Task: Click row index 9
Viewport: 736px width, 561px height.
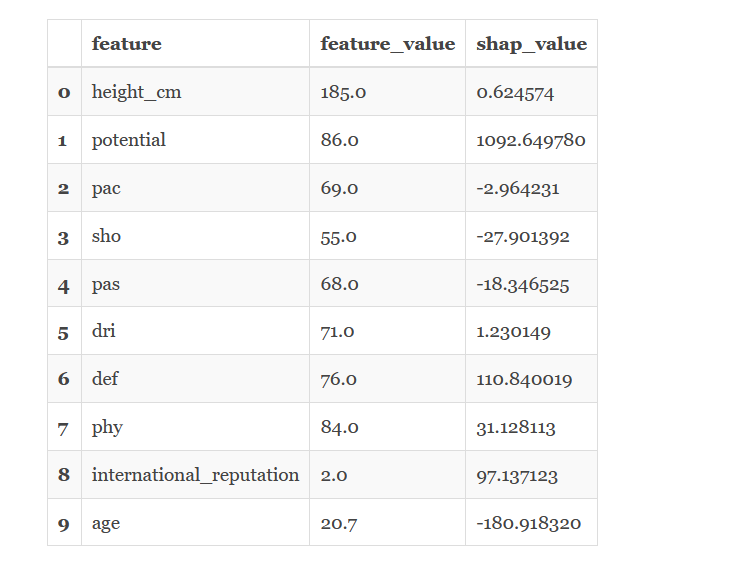Action: pos(64,523)
